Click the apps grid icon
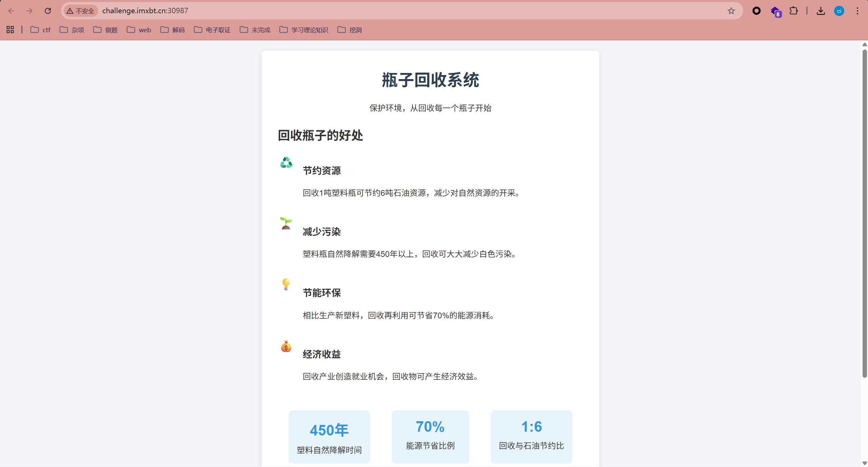Image resolution: width=868 pixels, height=467 pixels. (x=10, y=30)
